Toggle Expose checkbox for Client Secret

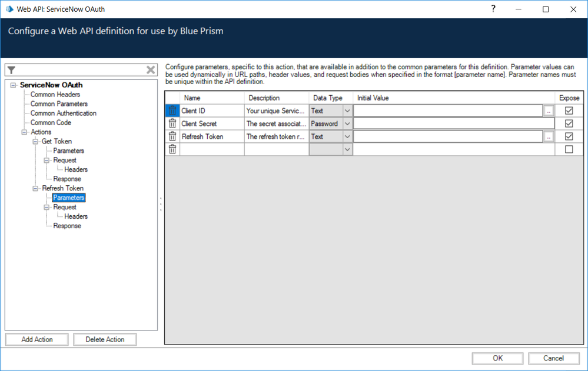569,123
